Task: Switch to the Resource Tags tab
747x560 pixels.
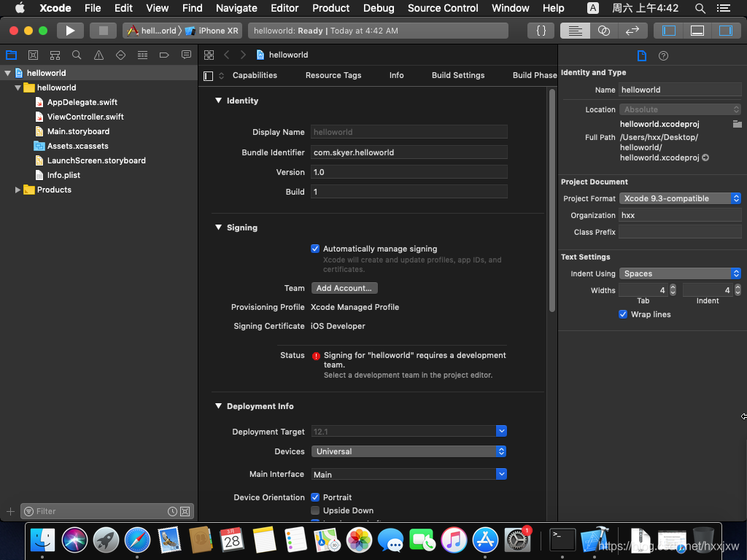Action: [333, 75]
